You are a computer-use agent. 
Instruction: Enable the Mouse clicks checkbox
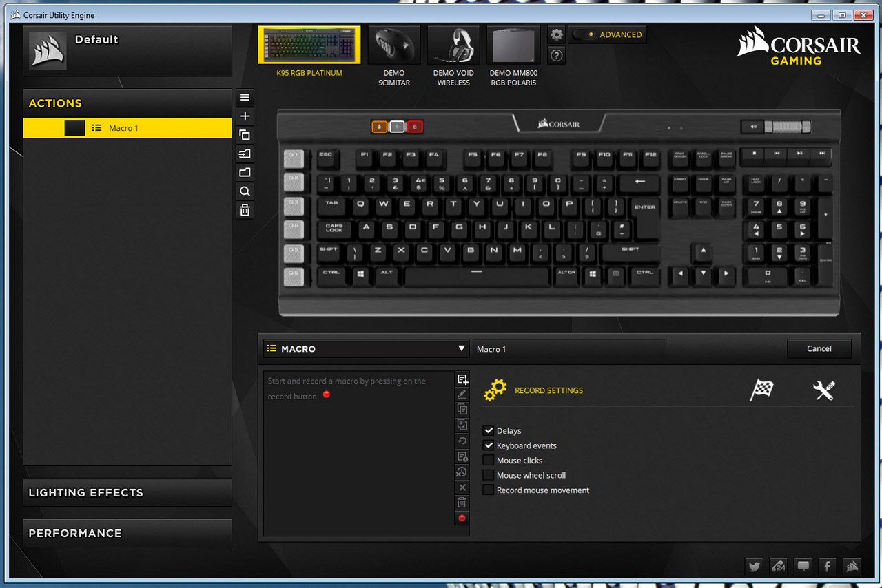pos(489,461)
